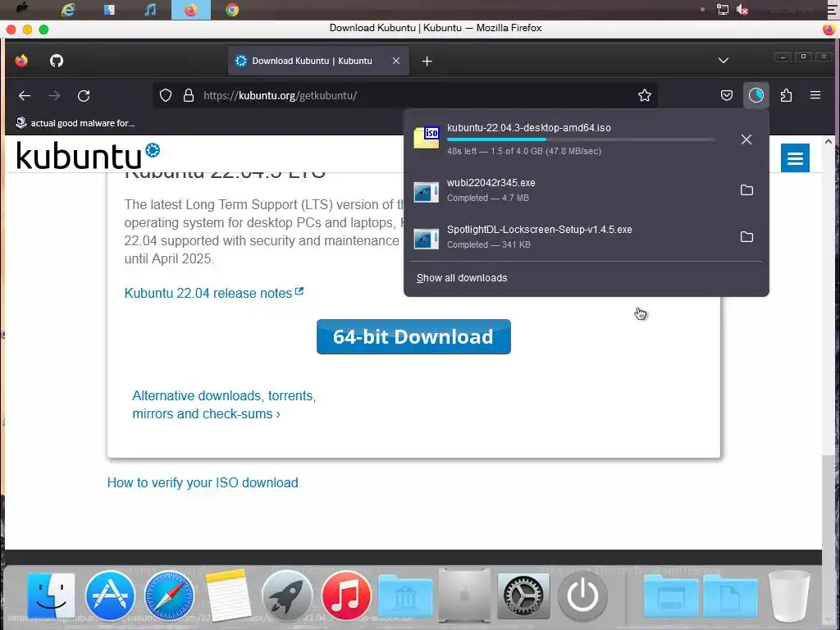Open How to verify your ISO download
840x630 pixels.
203,482
